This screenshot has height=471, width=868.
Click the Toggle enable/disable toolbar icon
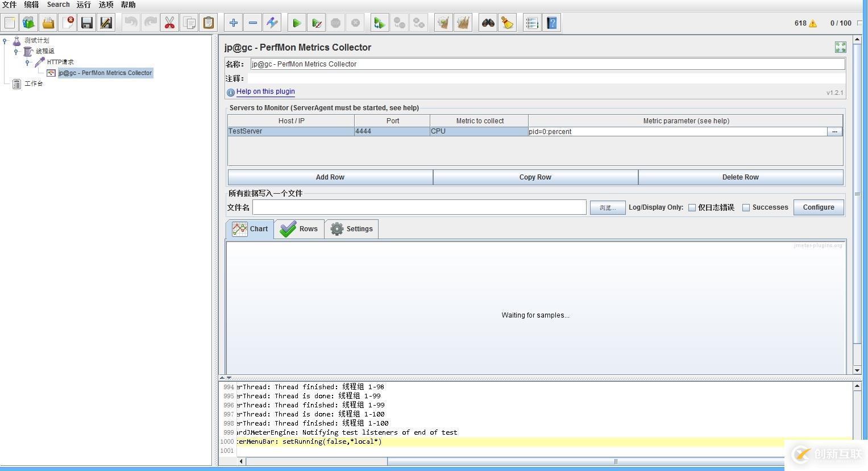click(x=272, y=23)
